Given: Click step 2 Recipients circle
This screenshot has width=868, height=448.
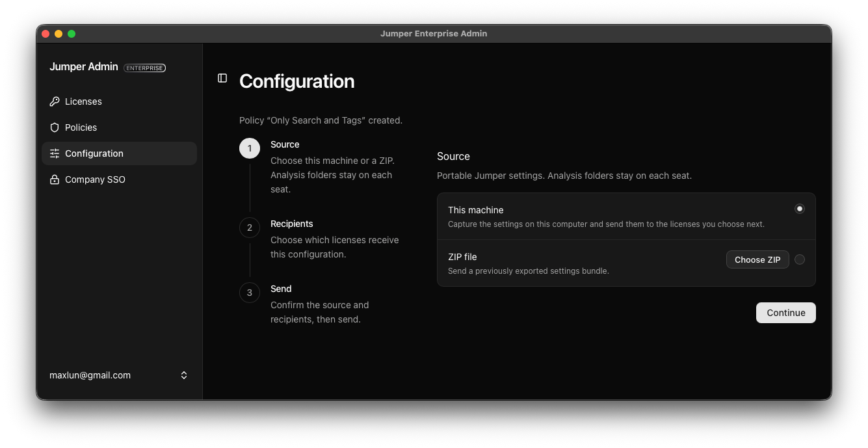Looking at the screenshot, I should click(250, 228).
